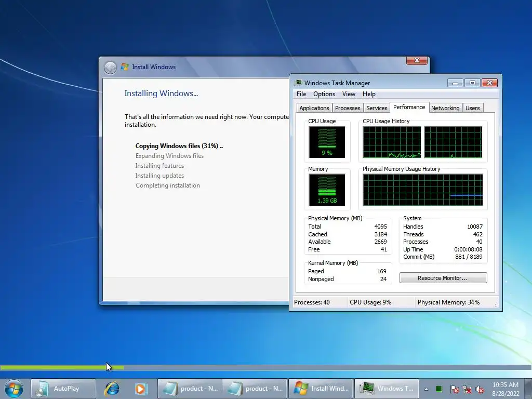The height and width of the screenshot is (399, 532).
Task: Open the clock showing 10:35 AM
Action: [x=505, y=389]
